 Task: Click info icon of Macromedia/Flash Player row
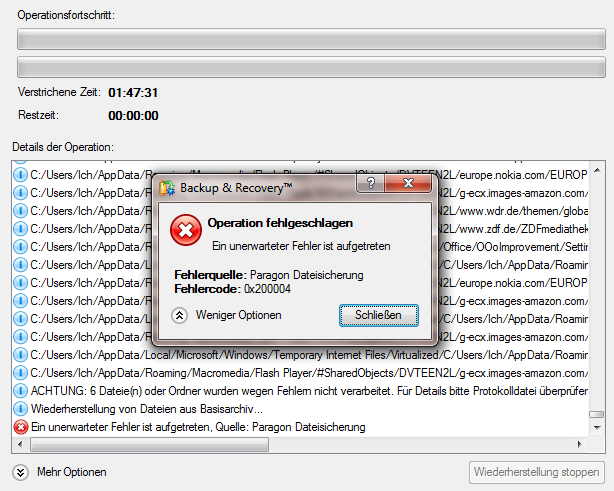click(20, 373)
